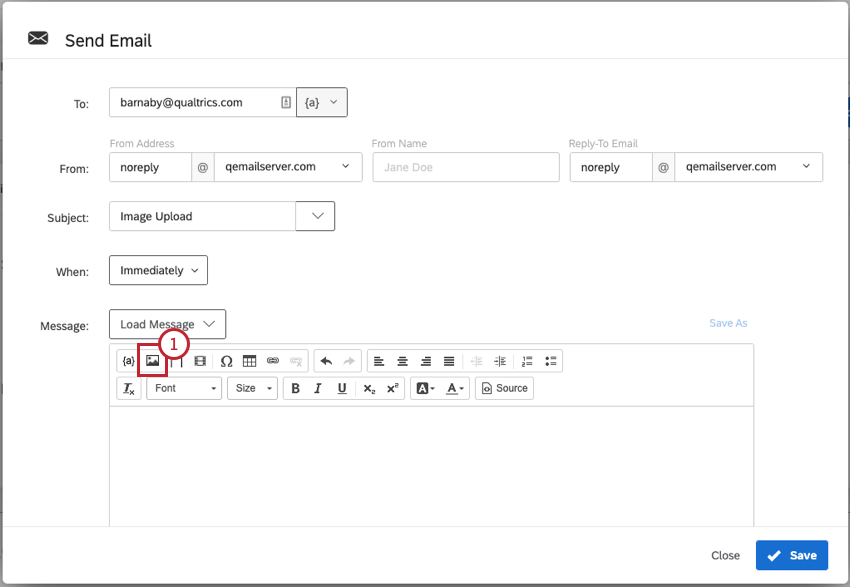Open the Load Message dropdown
The image size is (850, 587).
[166, 323]
